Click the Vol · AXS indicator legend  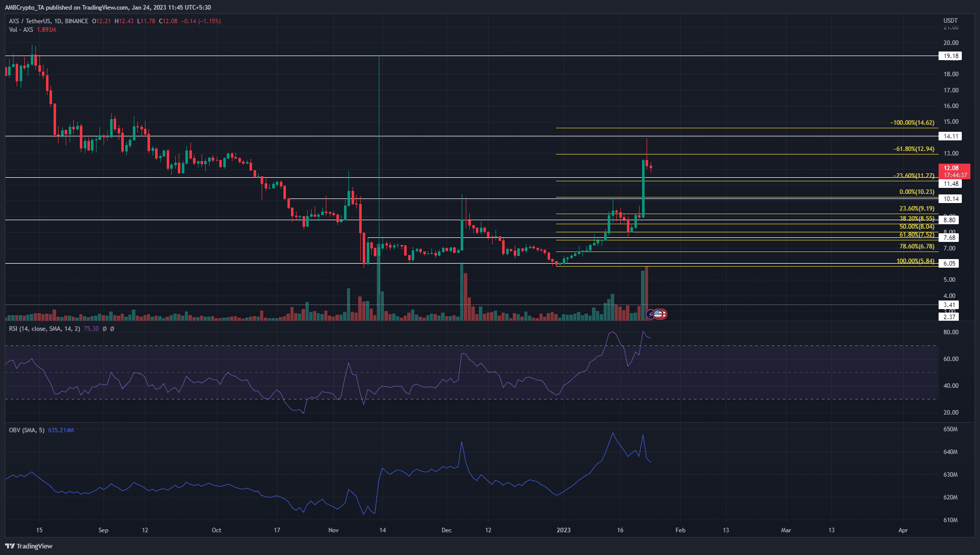click(x=21, y=30)
